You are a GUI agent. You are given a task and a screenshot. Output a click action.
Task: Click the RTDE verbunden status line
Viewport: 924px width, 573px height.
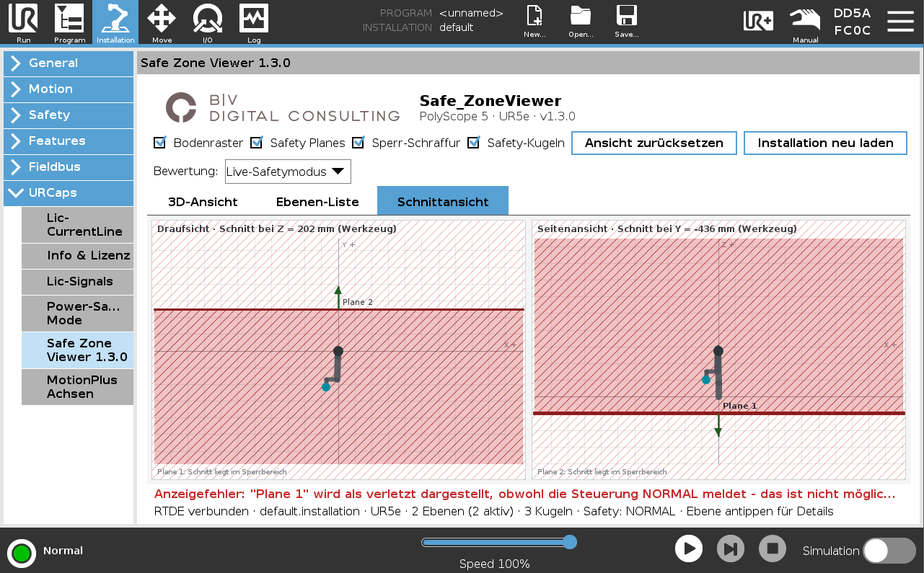tap(494, 512)
